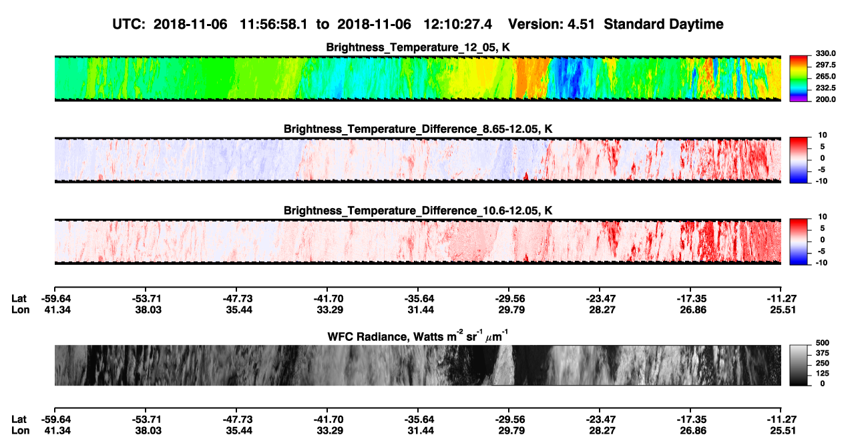The width and height of the screenshot is (868, 445).
Task: Click the Lon label on axis above WFC panel
Action: (20, 310)
